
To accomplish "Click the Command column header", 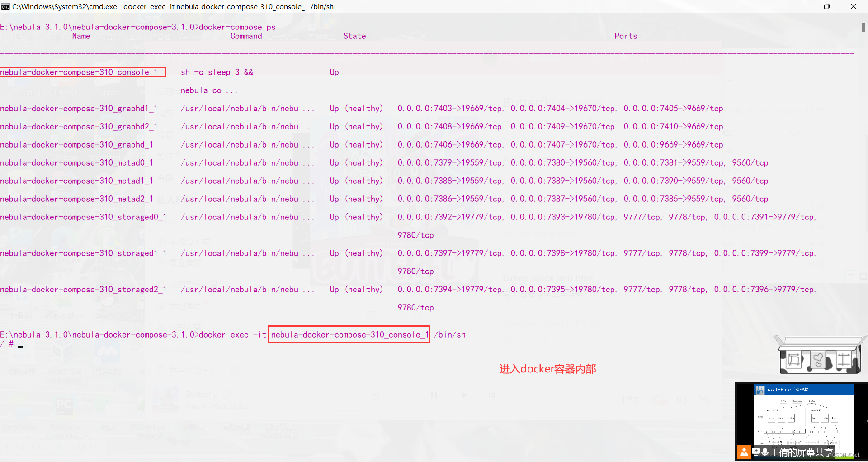I will tap(246, 36).
